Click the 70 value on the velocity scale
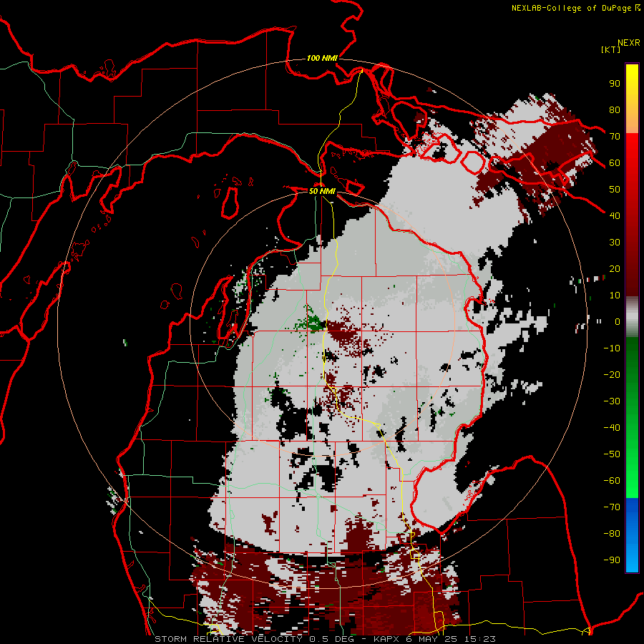Viewport: 644px width, 644px height. [x=615, y=137]
